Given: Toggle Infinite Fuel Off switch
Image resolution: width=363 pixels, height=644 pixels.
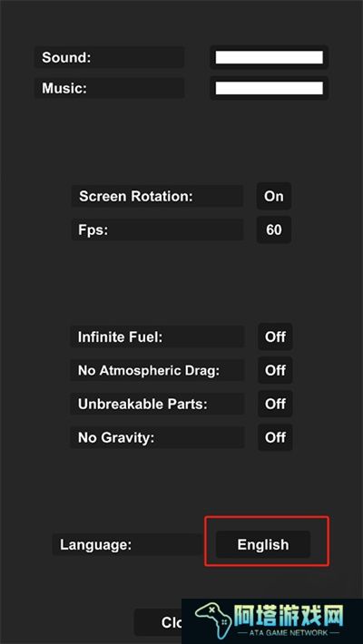Looking at the screenshot, I should (x=275, y=337).
